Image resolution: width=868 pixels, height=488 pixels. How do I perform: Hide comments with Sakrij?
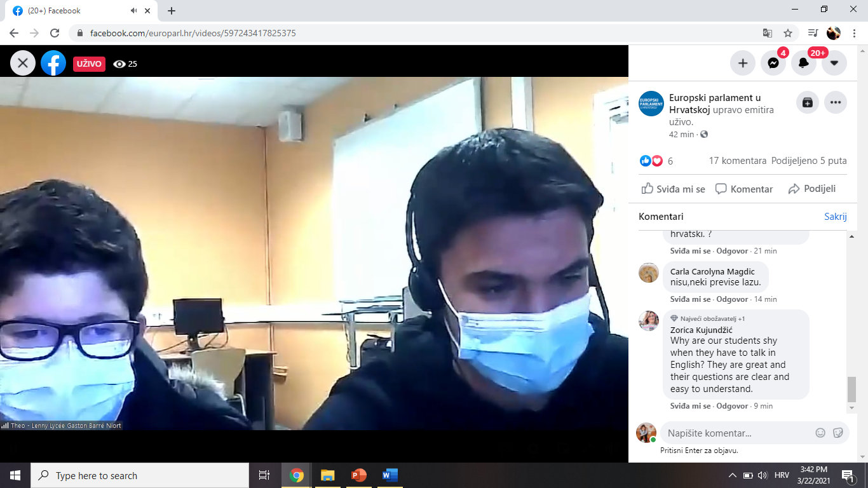836,217
